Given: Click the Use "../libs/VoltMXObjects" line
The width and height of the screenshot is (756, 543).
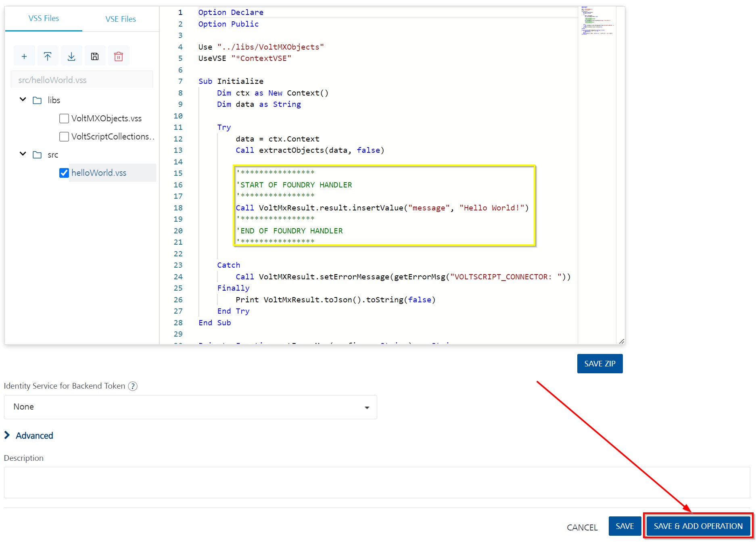Looking at the screenshot, I should 261,47.
